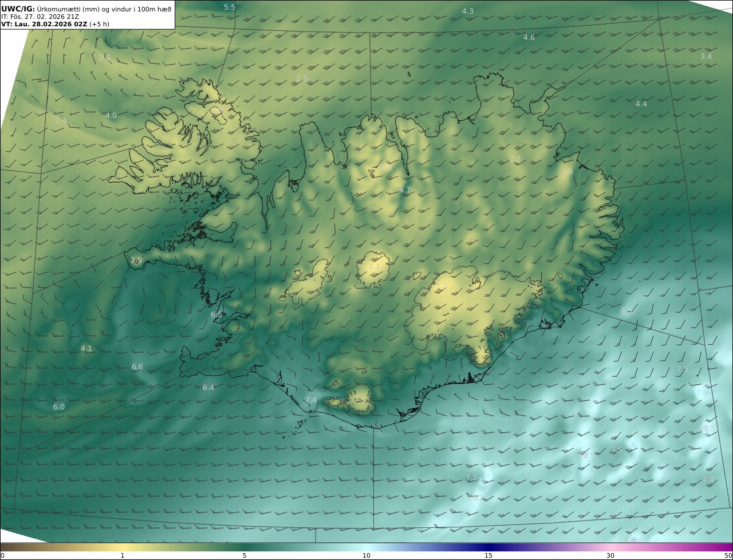Click the 4.6 value label
Image resolution: width=733 pixels, height=560 pixels.
pos(529,37)
